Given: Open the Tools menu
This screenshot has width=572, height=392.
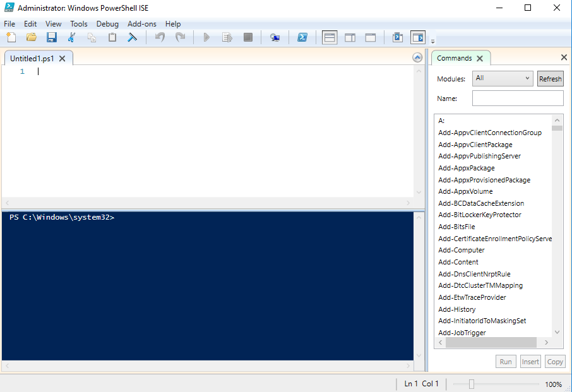Looking at the screenshot, I should coord(79,24).
